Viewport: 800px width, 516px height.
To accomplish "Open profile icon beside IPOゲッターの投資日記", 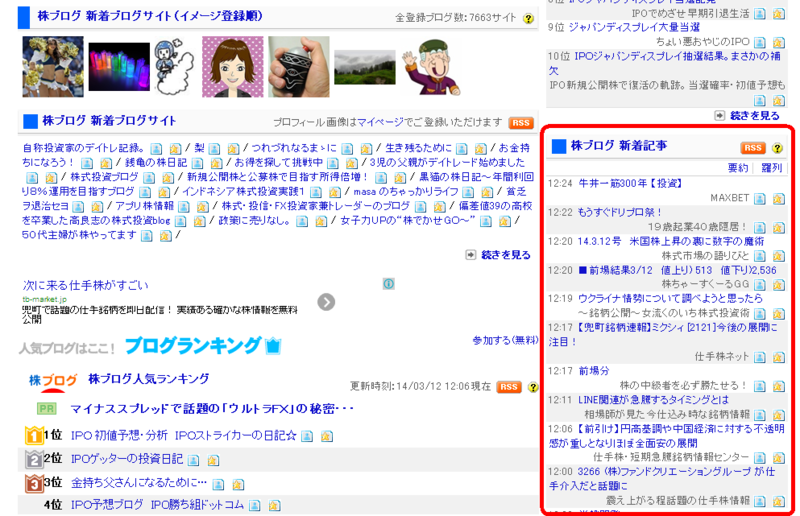I will pos(193,460).
